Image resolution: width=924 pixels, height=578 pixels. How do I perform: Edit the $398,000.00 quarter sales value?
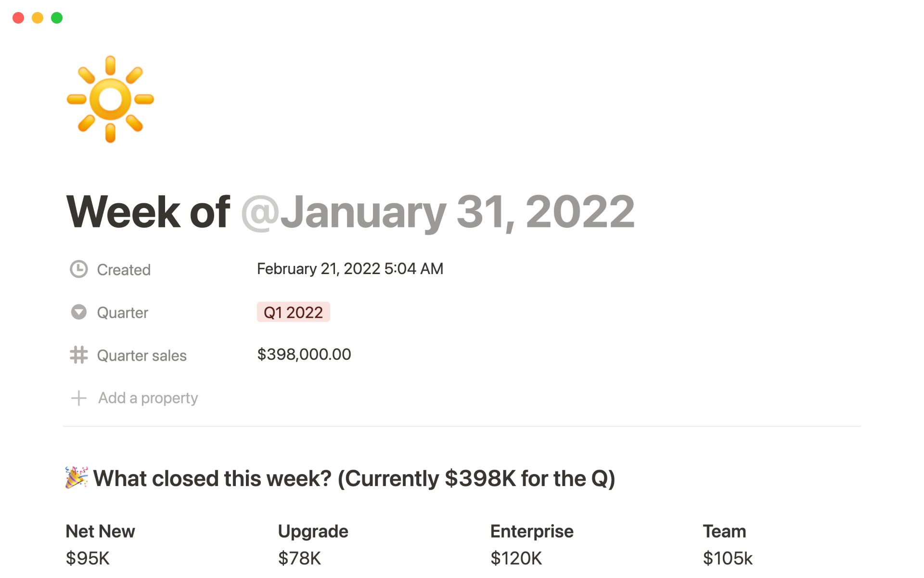(x=304, y=355)
